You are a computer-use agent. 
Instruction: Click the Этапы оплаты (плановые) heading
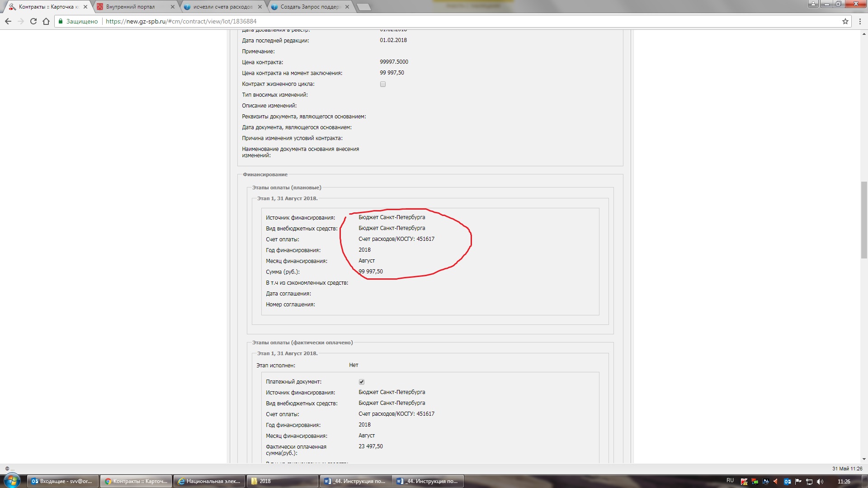pos(287,188)
